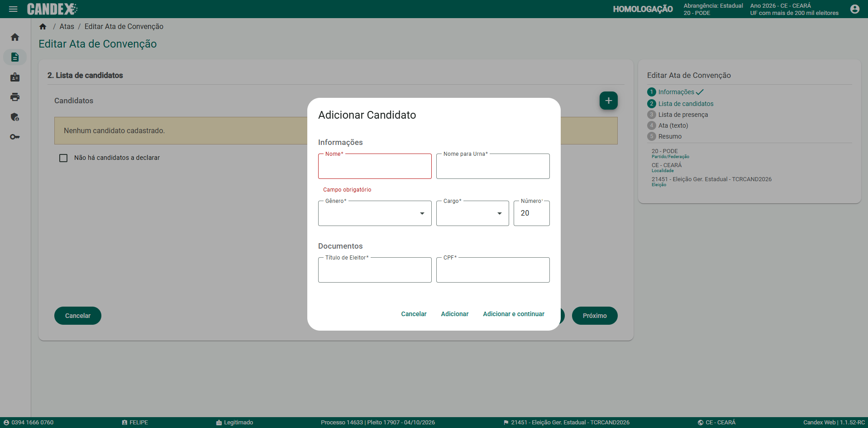Click Adicionar e continuar
Image resolution: width=868 pixels, height=428 pixels.
[514, 314]
